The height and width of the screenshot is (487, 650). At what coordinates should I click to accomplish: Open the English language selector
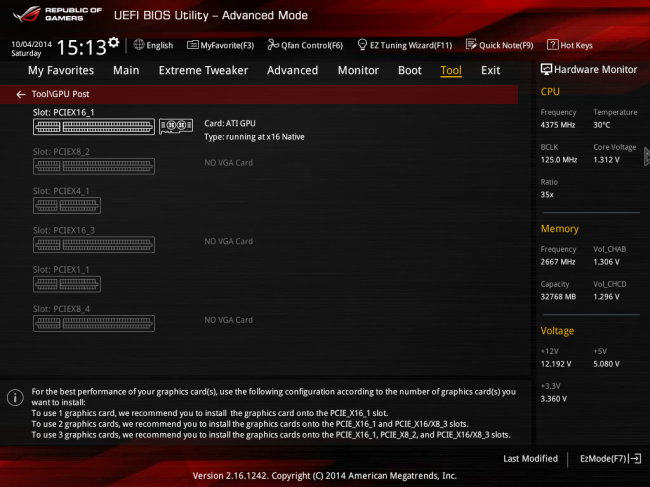pyautogui.click(x=153, y=45)
